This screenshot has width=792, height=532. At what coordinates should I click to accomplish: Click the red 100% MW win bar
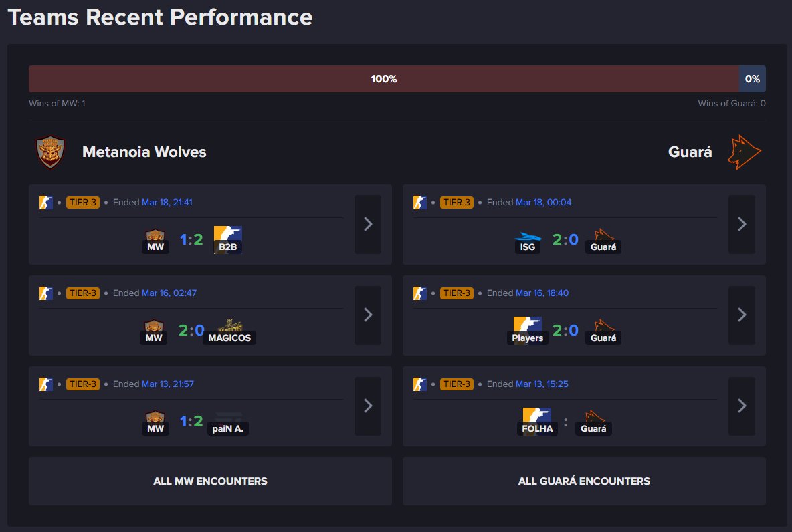click(383, 79)
